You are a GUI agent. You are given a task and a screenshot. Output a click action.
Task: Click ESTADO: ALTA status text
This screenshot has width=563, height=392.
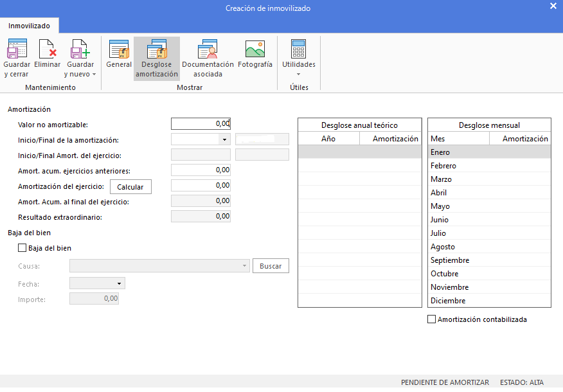pyautogui.click(x=522, y=382)
